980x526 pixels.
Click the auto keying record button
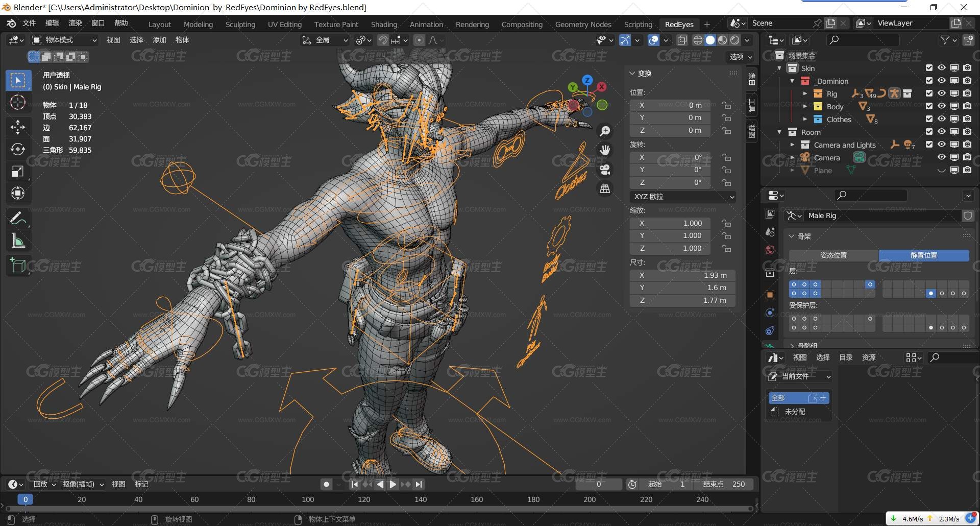pos(327,484)
